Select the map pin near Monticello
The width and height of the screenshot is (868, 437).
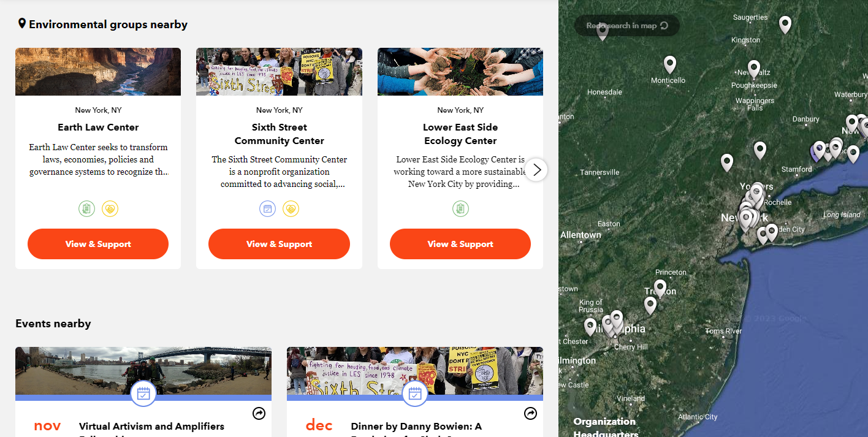coord(670,64)
